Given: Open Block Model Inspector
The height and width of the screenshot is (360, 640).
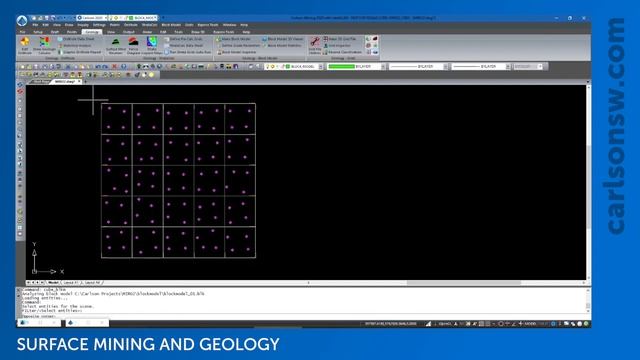Looking at the screenshot, I should pyautogui.click(x=236, y=52).
